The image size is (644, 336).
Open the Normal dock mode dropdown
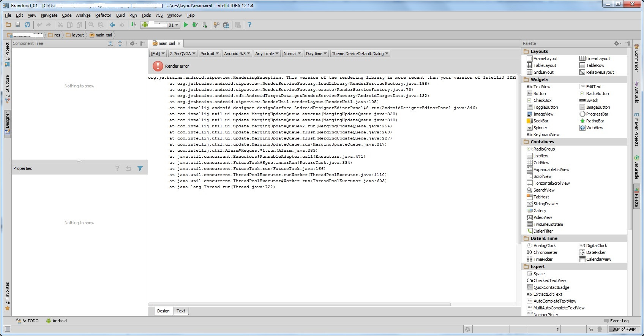tap(292, 54)
